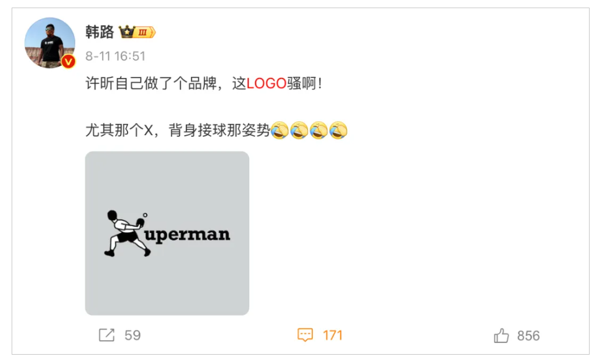This screenshot has width=596, height=364.
Task: Open the post timestamp 8-11 16:51
Action: click(115, 56)
